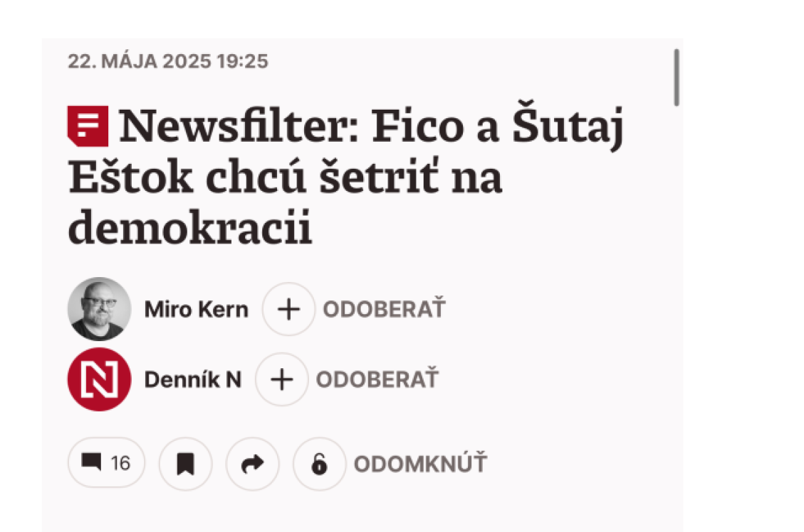Screen dimensions: 804x532
Task: Click the plus icon beside Denník N
Action: [x=282, y=380]
